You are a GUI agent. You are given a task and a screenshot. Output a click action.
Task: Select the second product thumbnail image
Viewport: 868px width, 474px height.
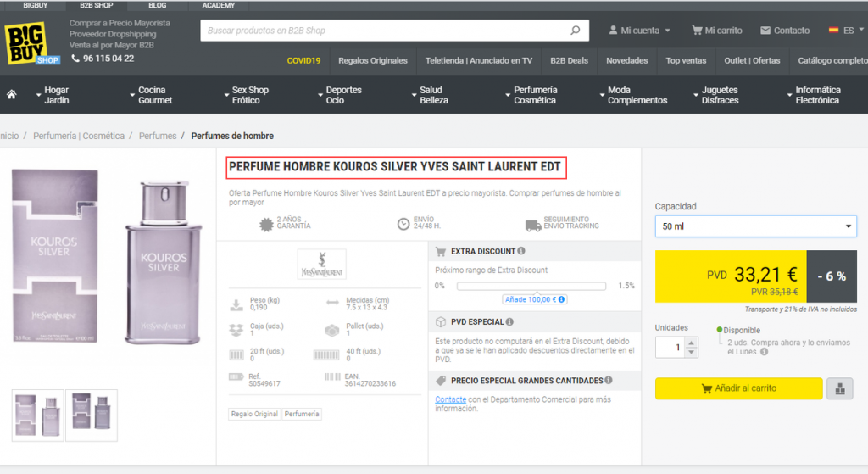(x=92, y=415)
